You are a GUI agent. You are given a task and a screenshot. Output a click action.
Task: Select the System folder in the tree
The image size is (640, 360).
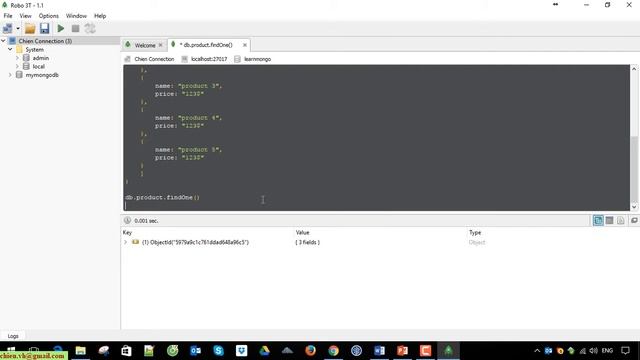(34, 49)
